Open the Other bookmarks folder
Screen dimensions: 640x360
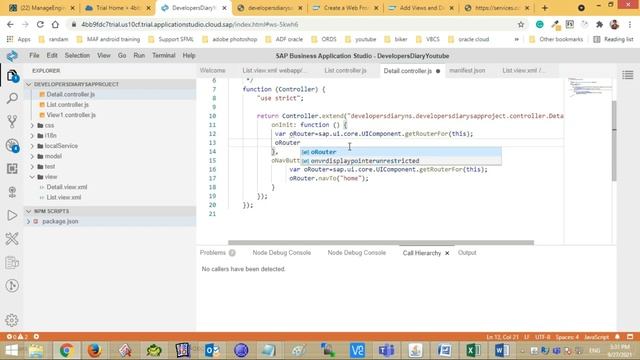click(556, 39)
